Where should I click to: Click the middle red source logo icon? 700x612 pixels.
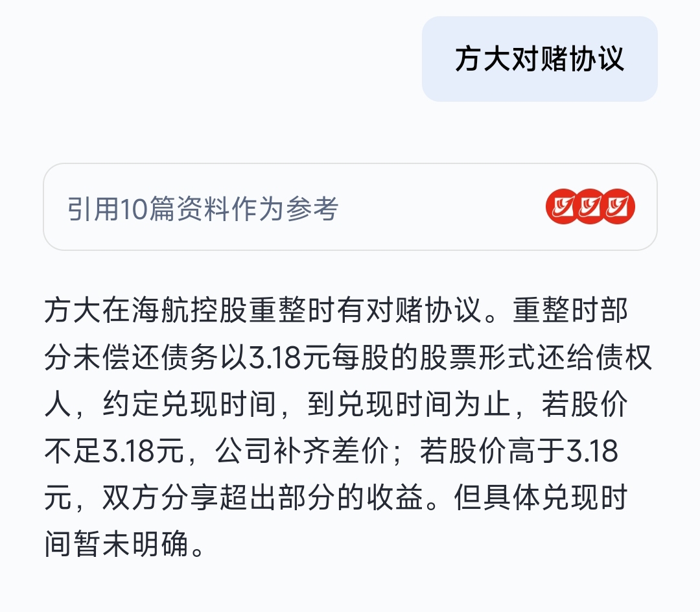[x=590, y=206]
